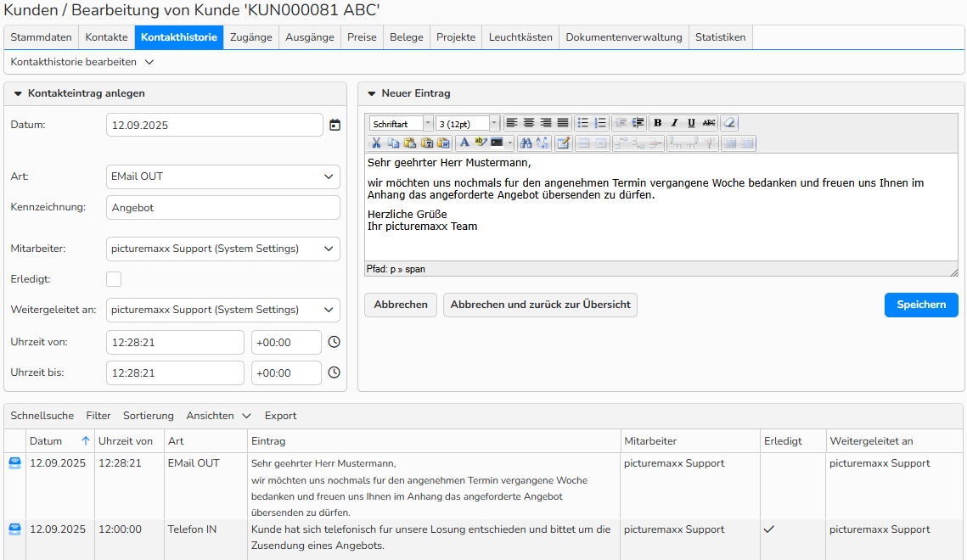Open the Art dropdown showing EMail OUT
This screenshot has width=967, height=560.
[x=222, y=176]
